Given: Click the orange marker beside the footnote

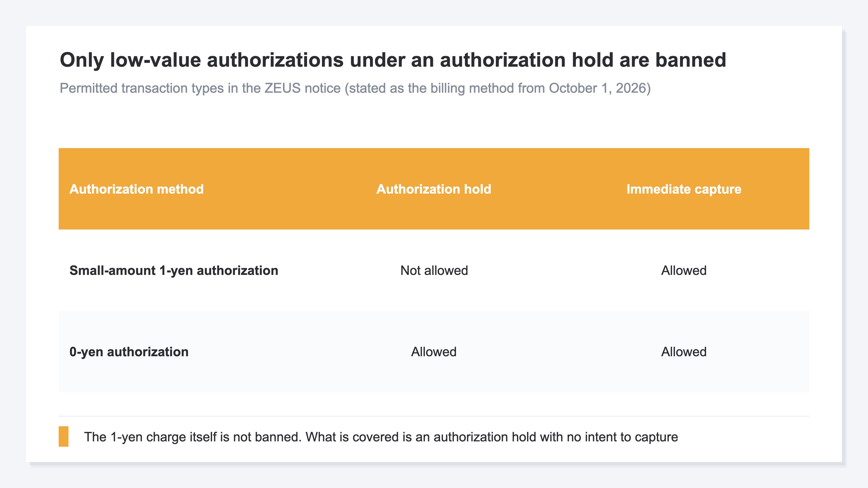Looking at the screenshot, I should pyautogui.click(x=64, y=436).
